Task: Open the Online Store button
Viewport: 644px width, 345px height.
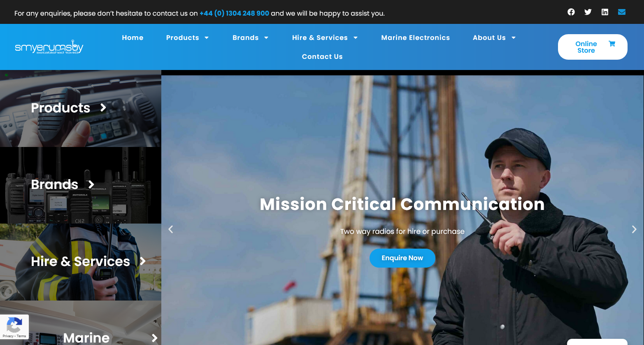Action: point(592,47)
